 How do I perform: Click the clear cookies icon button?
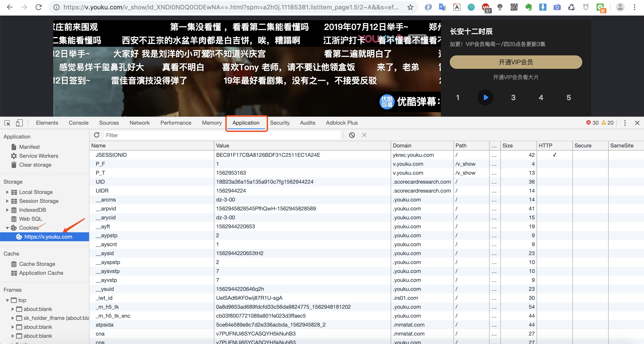(351, 135)
